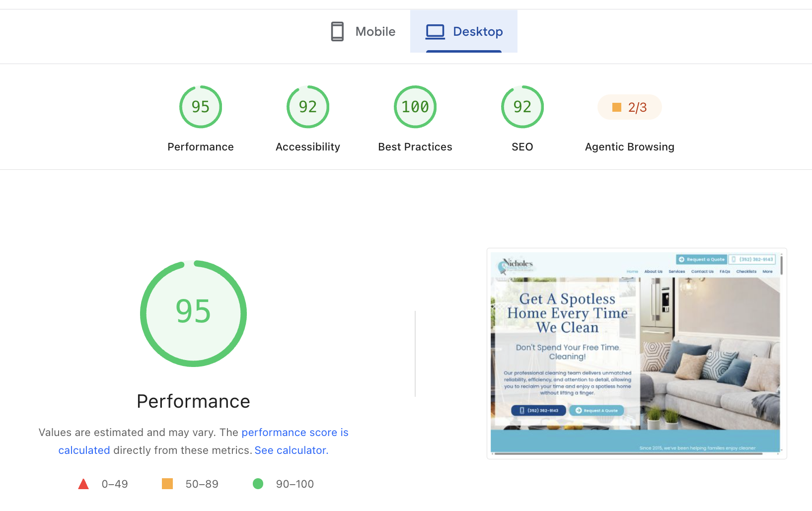Open the SEO score gauge 92
Screen dimensions: 812x511
(522, 107)
